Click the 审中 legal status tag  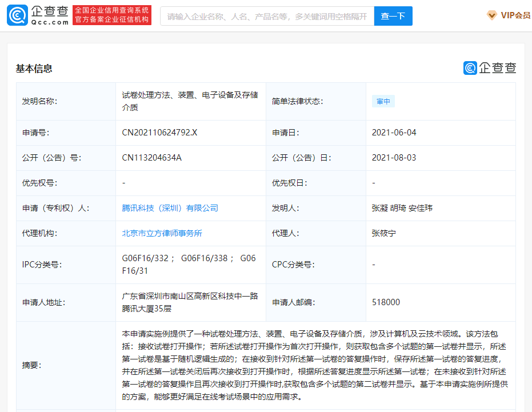pyautogui.click(x=383, y=102)
